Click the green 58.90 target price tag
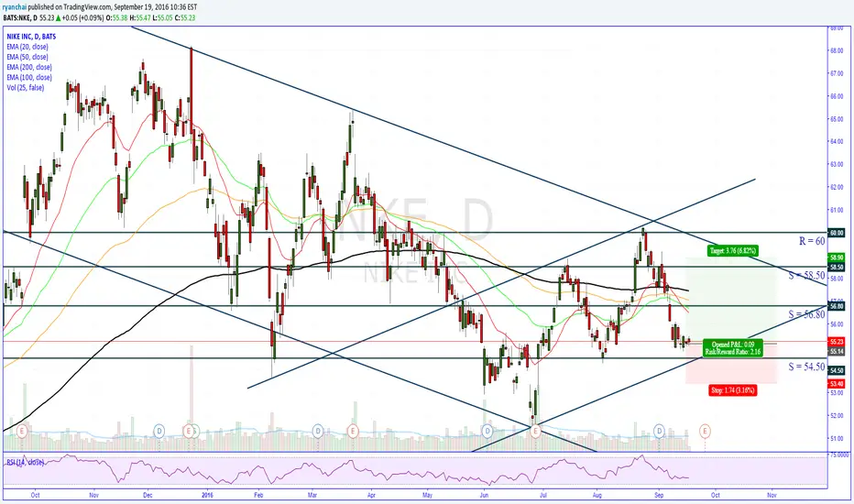Screen dimensions: 854x504 pyautogui.click(x=836, y=257)
